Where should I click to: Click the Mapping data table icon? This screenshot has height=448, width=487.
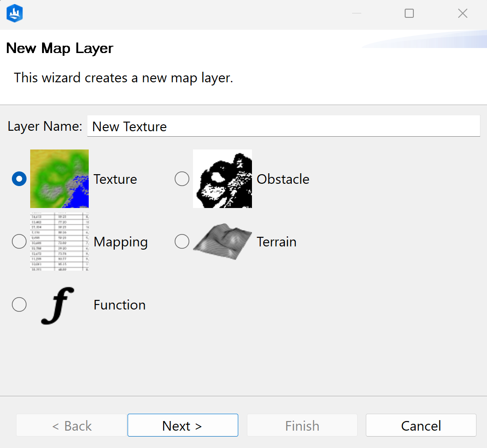59,241
